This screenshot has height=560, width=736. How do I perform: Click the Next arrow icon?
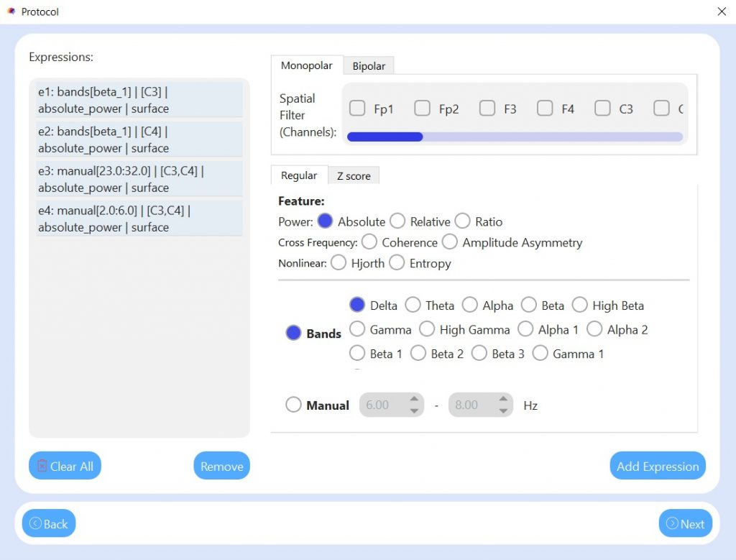(x=672, y=524)
